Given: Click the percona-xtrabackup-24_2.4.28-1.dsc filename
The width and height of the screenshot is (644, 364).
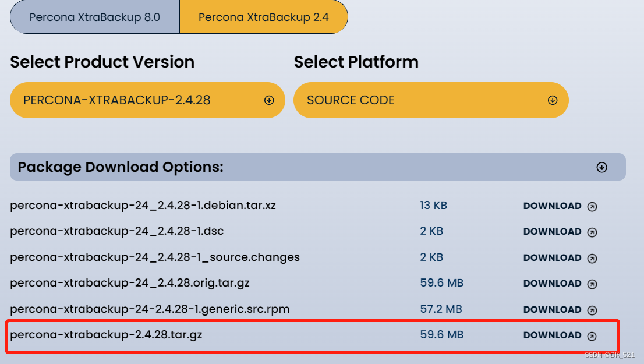Looking at the screenshot, I should click(x=116, y=231).
